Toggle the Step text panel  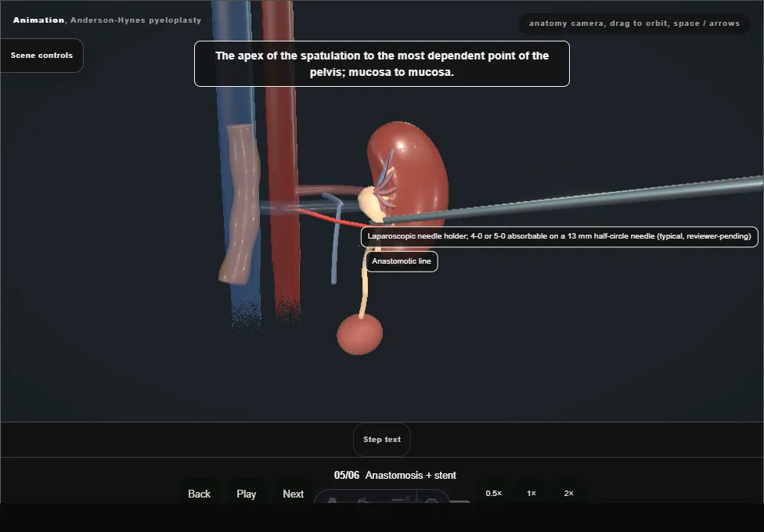click(381, 440)
